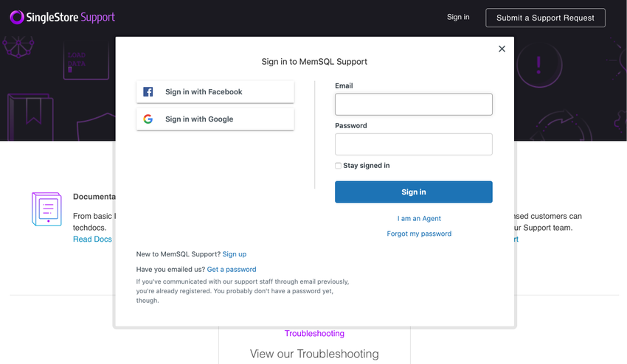
Task: Click the Documentation book icon
Action: coord(46,209)
